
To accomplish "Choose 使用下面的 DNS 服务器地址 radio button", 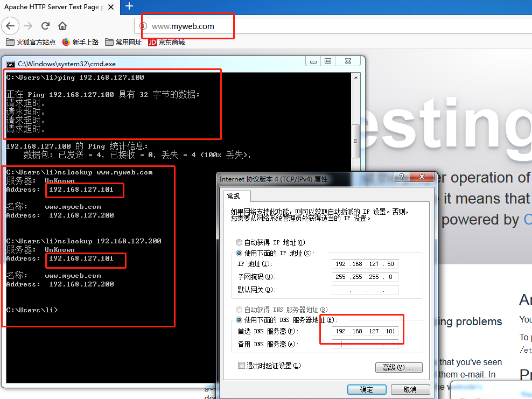I will (x=239, y=320).
